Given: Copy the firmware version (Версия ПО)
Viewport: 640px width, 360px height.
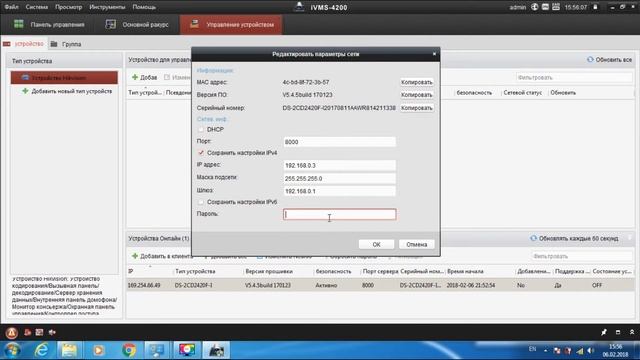Looking at the screenshot, I should 416,95.
